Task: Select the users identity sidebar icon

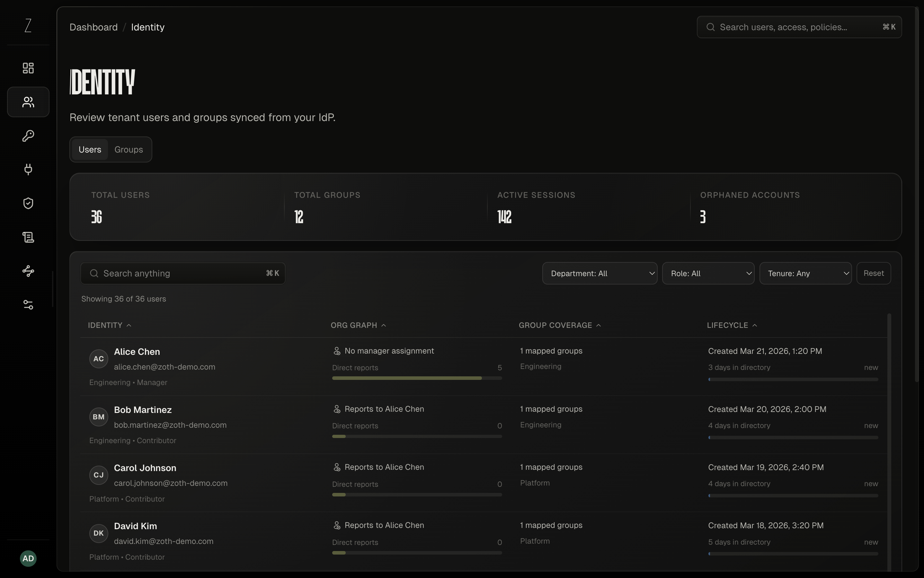Action: point(28,102)
